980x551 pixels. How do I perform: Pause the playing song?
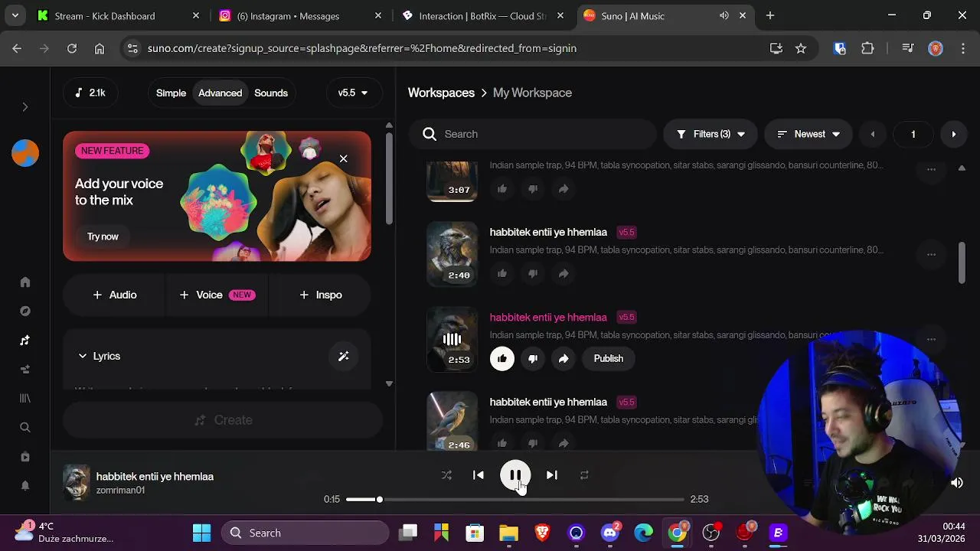pos(515,475)
